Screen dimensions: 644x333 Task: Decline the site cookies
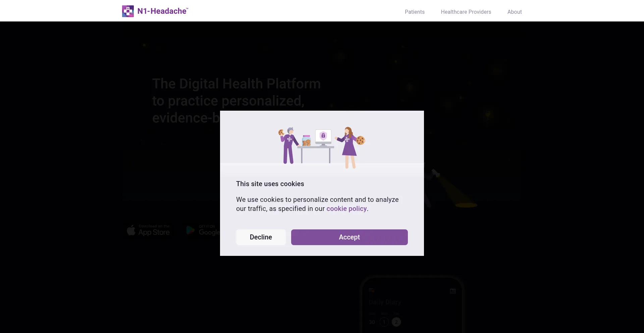coord(261,237)
